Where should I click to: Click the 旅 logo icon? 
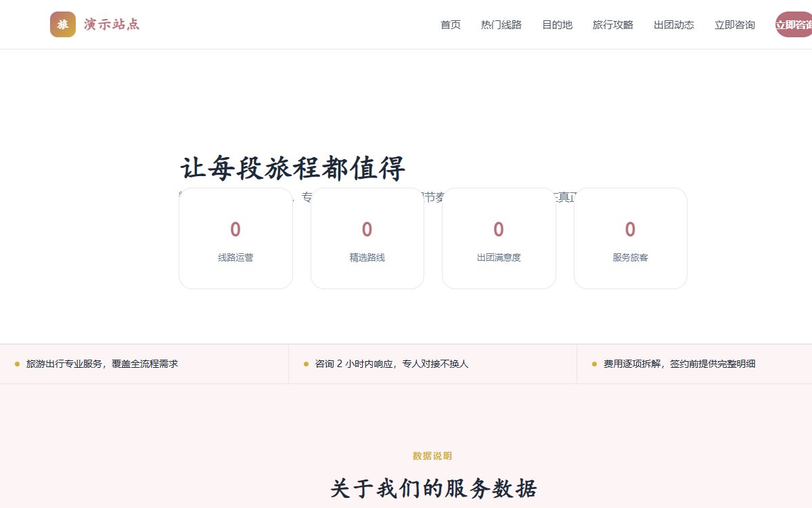(x=63, y=24)
